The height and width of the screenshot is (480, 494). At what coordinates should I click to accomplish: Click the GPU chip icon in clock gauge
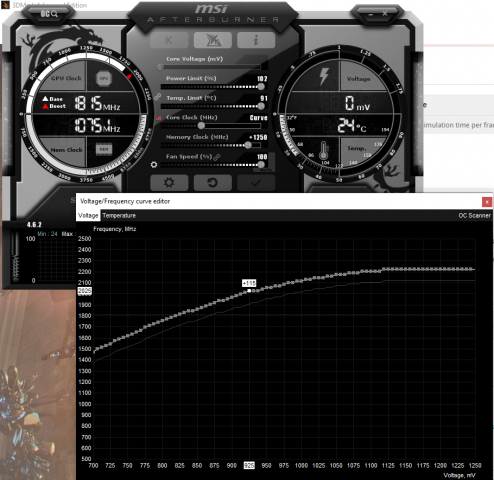click(104, 78)
